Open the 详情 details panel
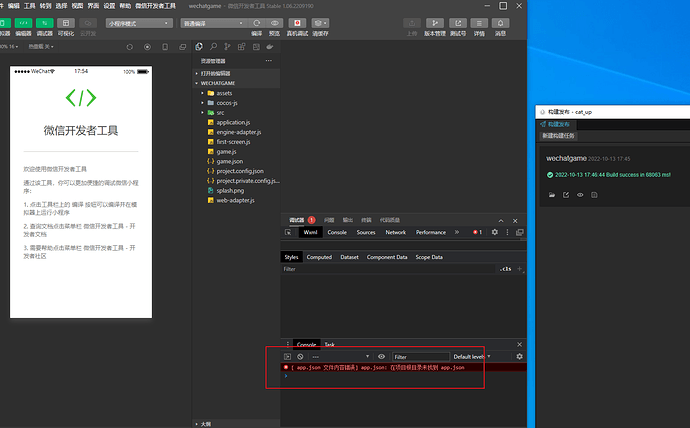 [x=479, y=23]
